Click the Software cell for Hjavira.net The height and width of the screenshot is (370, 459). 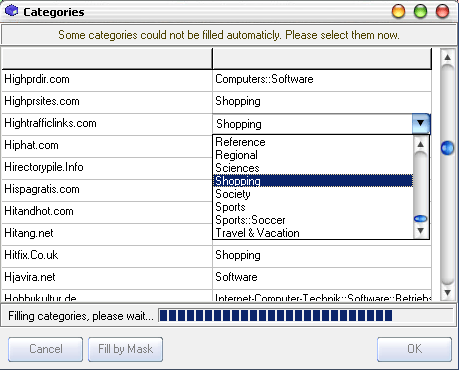(x=322, y=278)
